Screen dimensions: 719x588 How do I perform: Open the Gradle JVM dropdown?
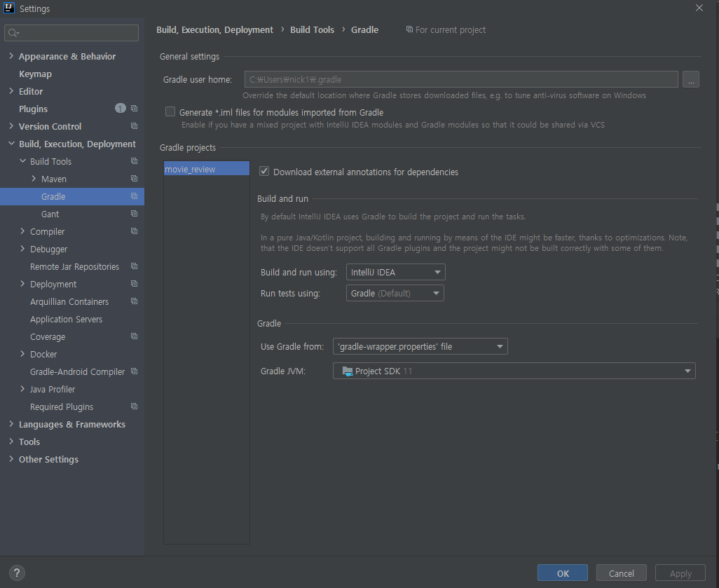click(x=514, y=371)
